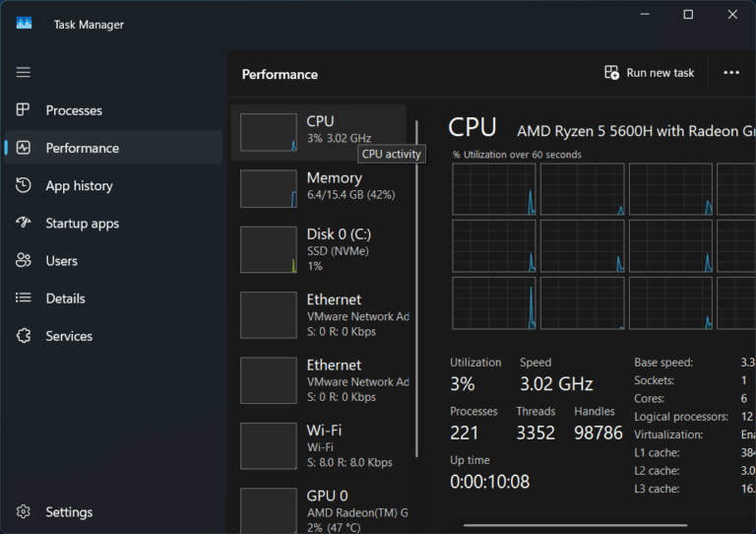Click the Processes count 221
Viewport: 756px width, 534px height.
464,433
